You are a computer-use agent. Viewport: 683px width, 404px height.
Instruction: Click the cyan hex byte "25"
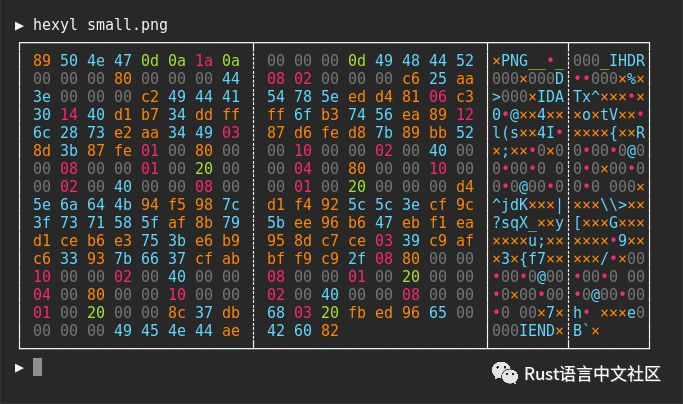click(438, 78)
